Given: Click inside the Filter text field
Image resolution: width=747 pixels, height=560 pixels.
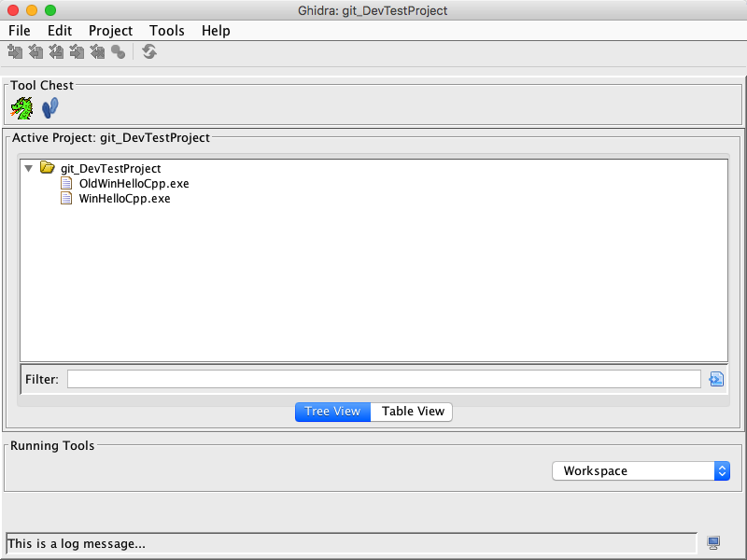Looking at the screenshot, I should [x=383, y=379].
